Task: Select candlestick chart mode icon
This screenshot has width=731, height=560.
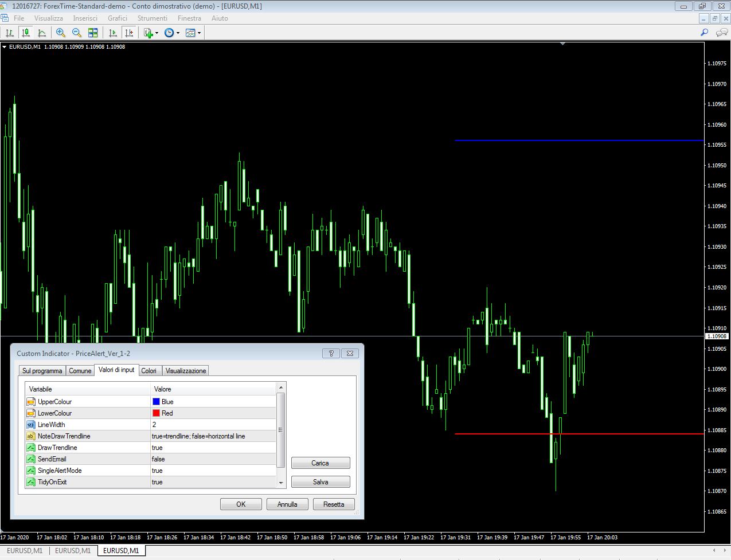Action: point(25,33)
